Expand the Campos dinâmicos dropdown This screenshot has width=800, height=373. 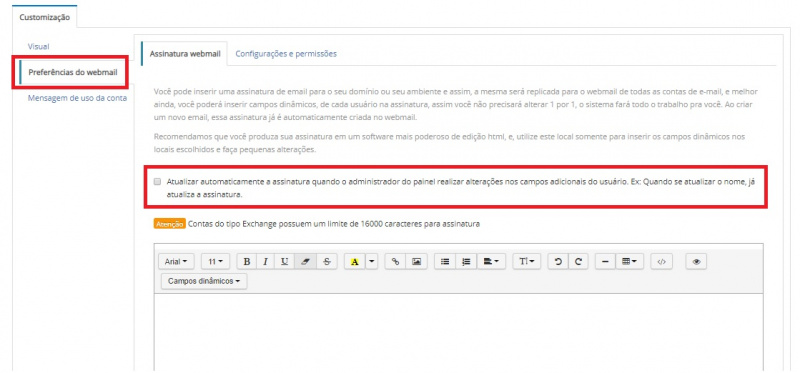click(204, 281)
